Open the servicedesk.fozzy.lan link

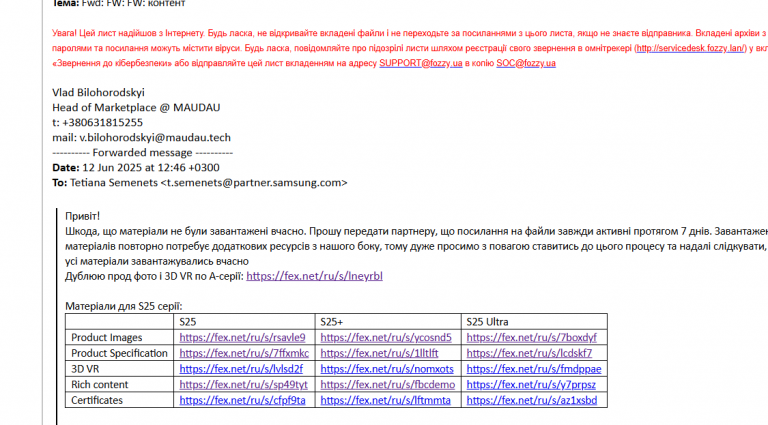pyautogui.click(x=691, y=48)
